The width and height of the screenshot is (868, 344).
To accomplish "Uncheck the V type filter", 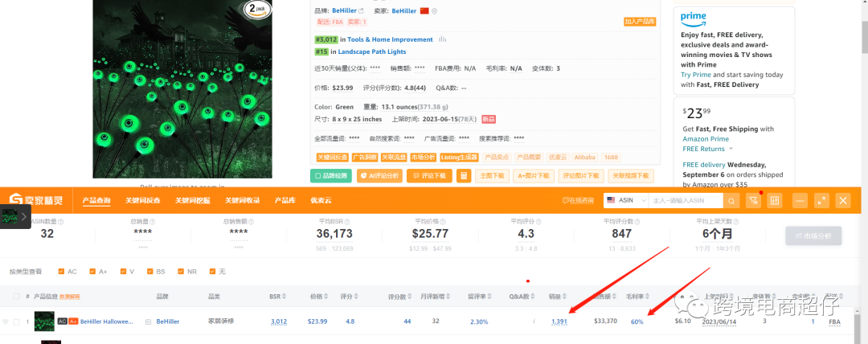I will 122,272.
